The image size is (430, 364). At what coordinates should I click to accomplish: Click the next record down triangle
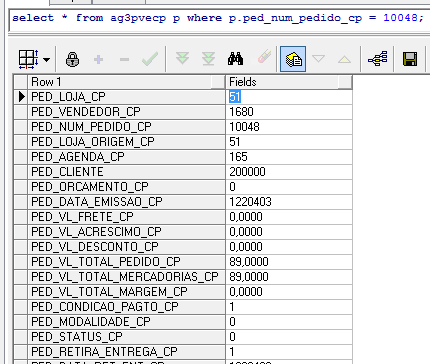click(319, 59)
